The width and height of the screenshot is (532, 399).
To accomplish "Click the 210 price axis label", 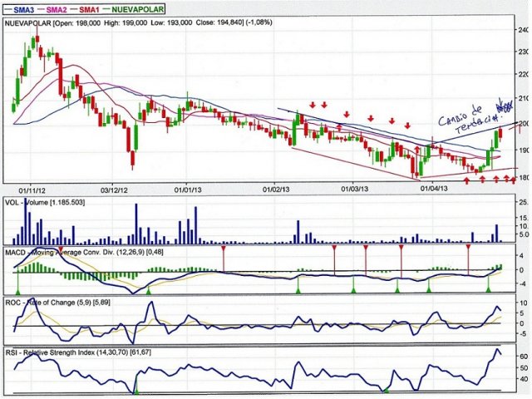I will (525, 99).
